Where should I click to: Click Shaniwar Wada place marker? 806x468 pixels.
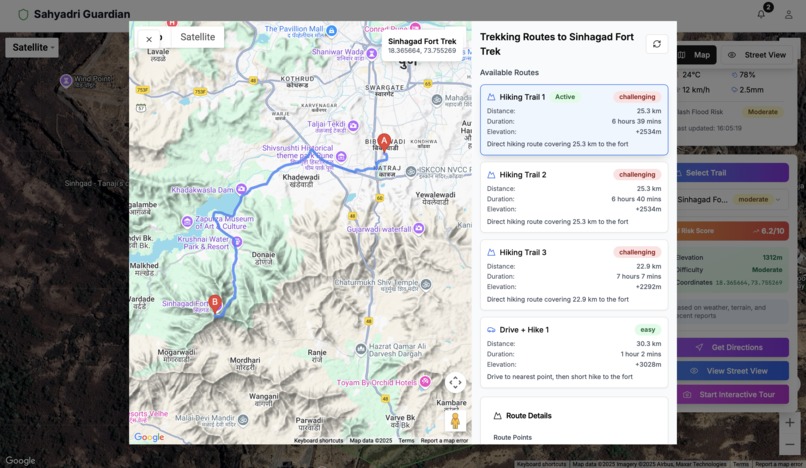(x=372, y=52)
